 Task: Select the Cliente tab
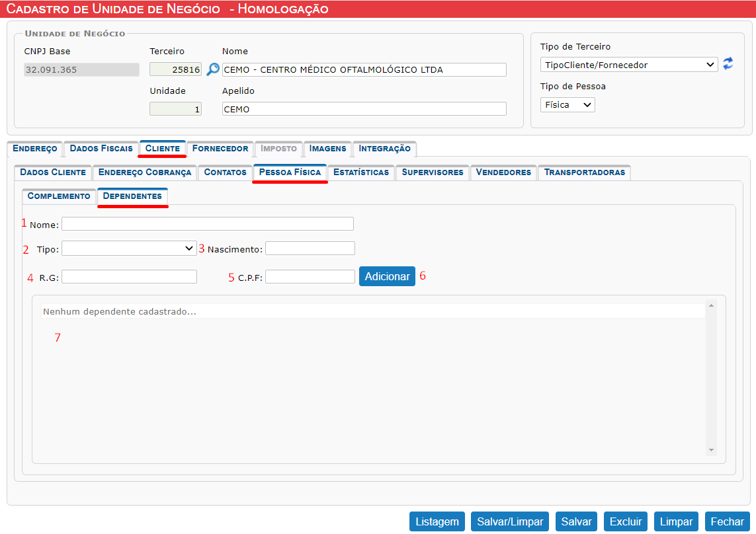[163, 149]
